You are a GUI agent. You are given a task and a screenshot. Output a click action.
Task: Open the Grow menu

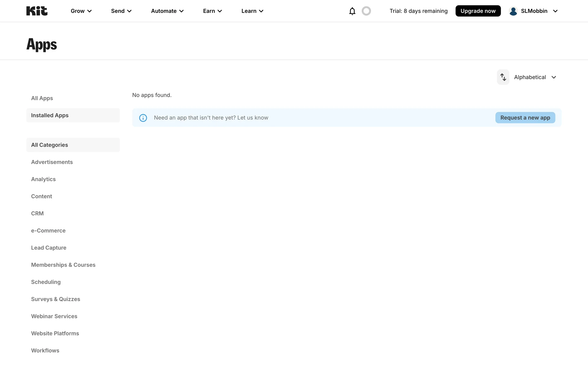[x=81, y=11]
